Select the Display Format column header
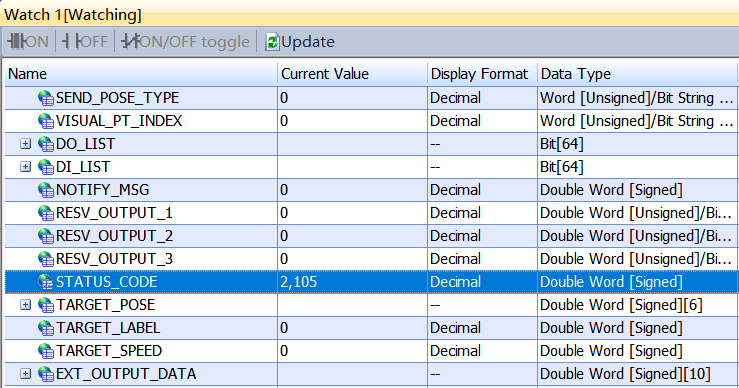The image size is (739, 388). click(x=482, y=74)
